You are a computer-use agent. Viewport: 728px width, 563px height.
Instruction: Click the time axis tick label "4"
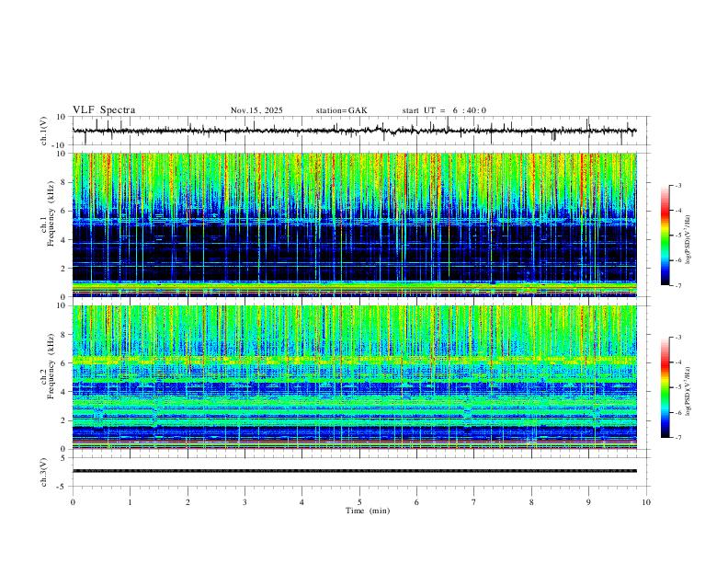click(x=301, y=502)
